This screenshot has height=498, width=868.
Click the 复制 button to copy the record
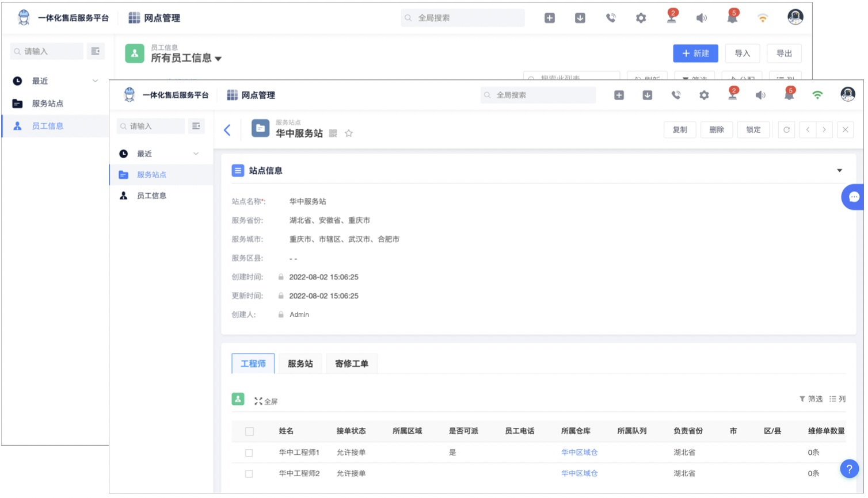[x=680, y=129]
